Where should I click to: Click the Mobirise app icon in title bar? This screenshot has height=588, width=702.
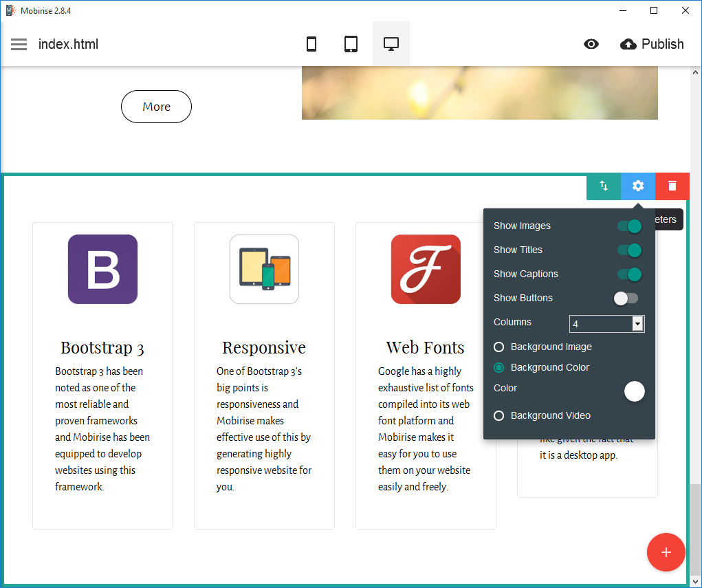pyautogui.click(x=11, y=10)
